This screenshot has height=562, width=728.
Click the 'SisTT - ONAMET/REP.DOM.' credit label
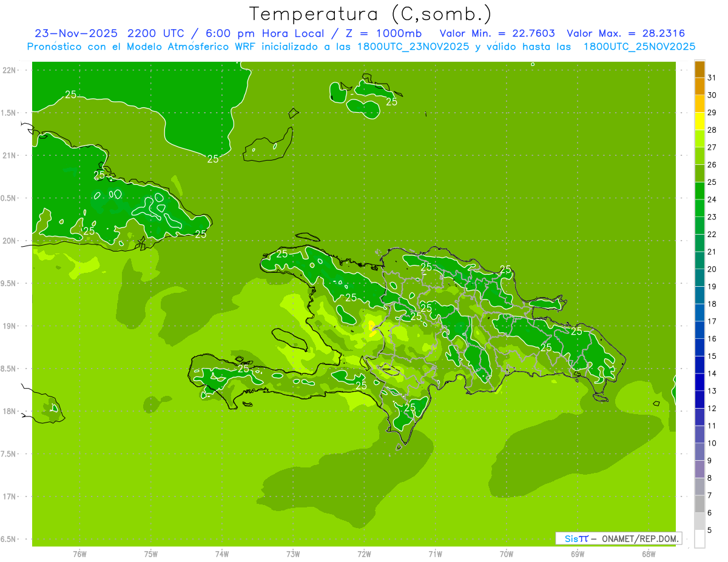tap(618, 538)
